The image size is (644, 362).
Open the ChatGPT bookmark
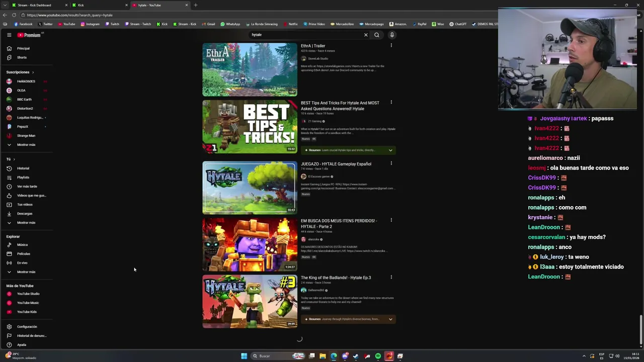(x=458, y=24)
